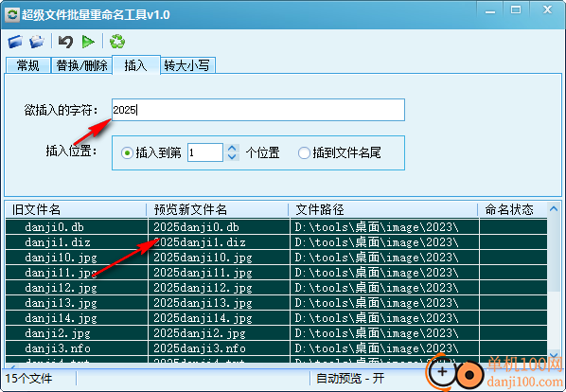566x392 pixels.
Task: Click the app icon in title bar
Action: point(12,15)
